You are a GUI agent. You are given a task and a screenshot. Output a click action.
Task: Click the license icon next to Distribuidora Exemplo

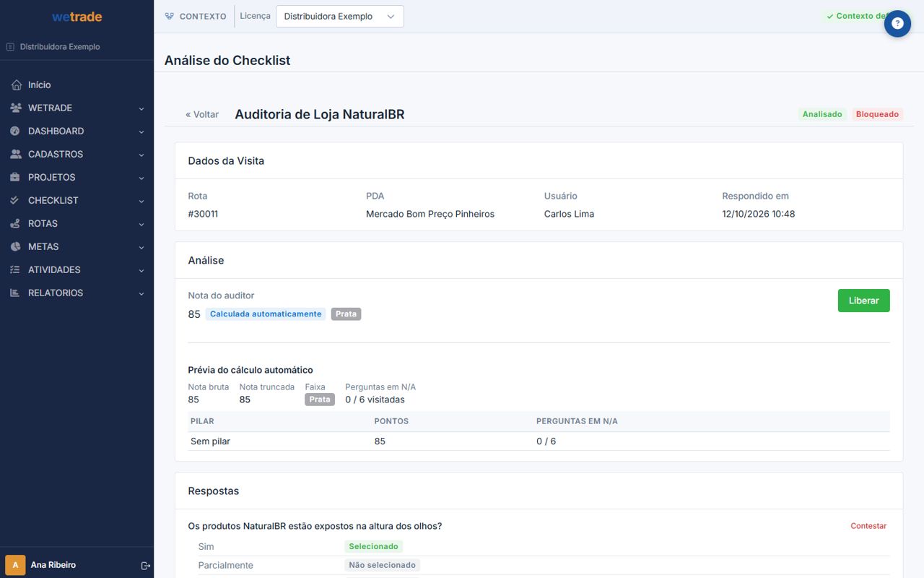[10, 47]
